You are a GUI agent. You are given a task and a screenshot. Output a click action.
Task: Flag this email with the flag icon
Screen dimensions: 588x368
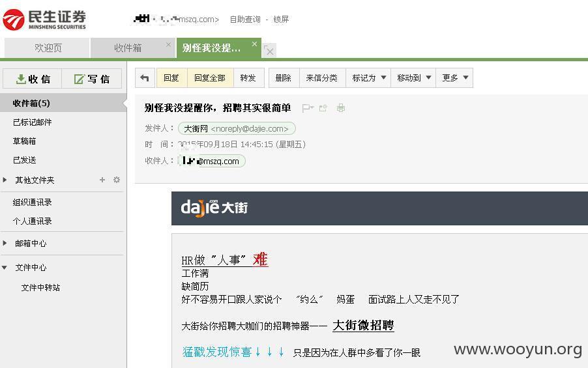point(308,108)
